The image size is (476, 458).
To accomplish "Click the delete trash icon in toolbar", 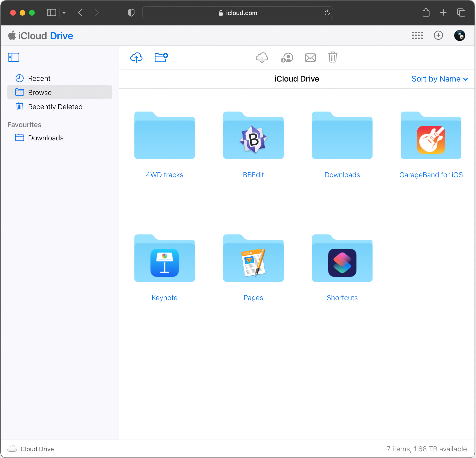I will [x=333, y=57].
